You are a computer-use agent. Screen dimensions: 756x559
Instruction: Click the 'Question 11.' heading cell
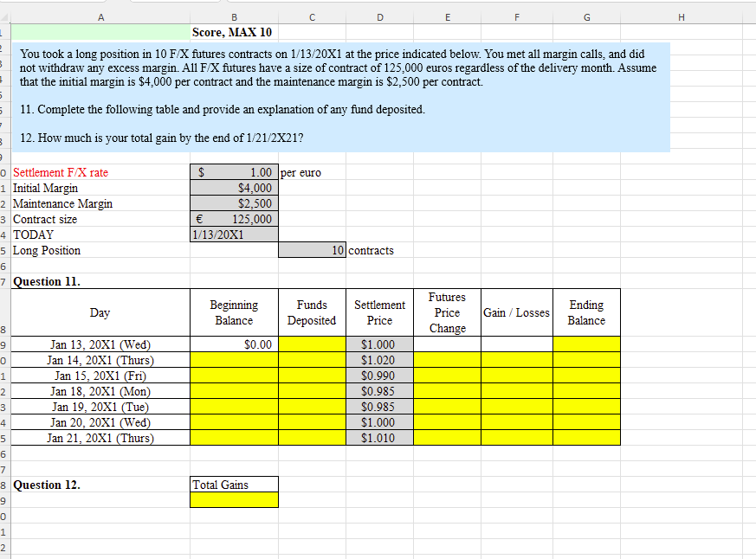click(100, 281)
